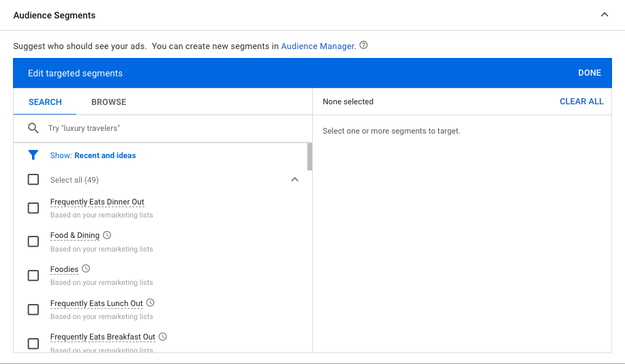Enable the Food & Dining checkbox
This screenshot has height=364, width=625.
pyautogui.click(x=33, y=241)
